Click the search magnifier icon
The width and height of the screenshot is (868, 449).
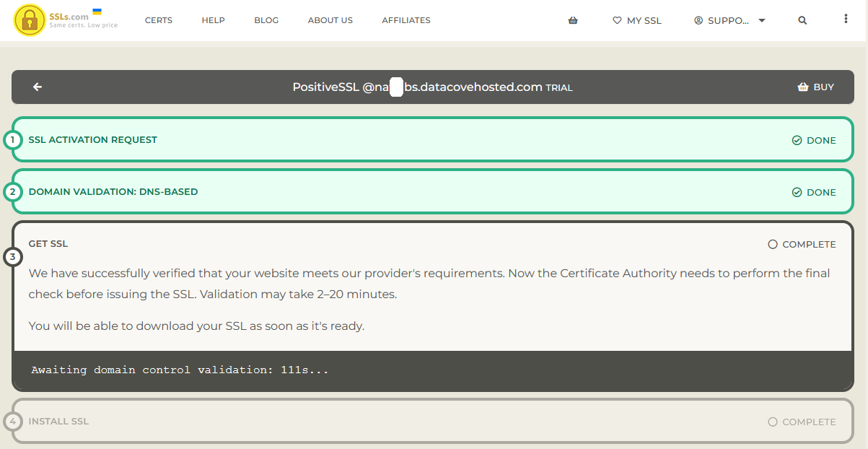[802, 21]
